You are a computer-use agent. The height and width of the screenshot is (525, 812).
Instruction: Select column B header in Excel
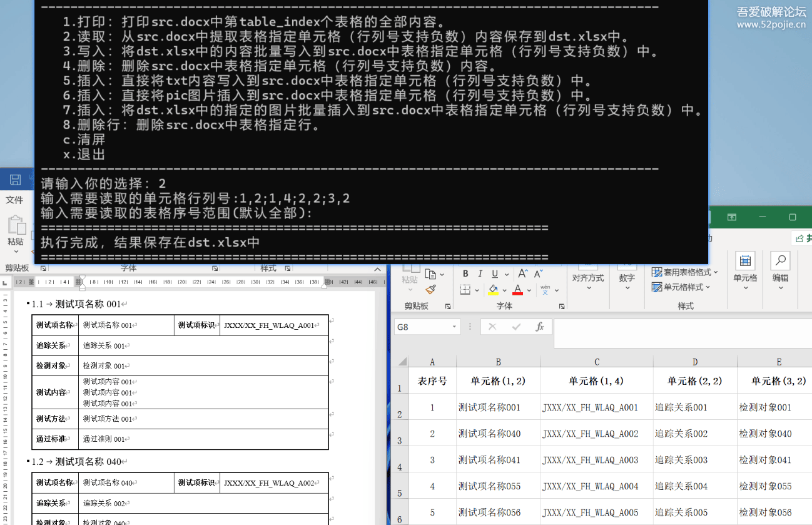click(498, 362)
